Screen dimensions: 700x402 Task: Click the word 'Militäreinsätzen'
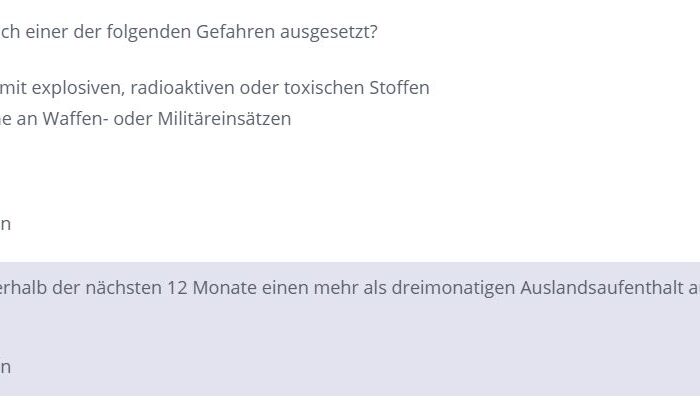click(x=224, y=119)
